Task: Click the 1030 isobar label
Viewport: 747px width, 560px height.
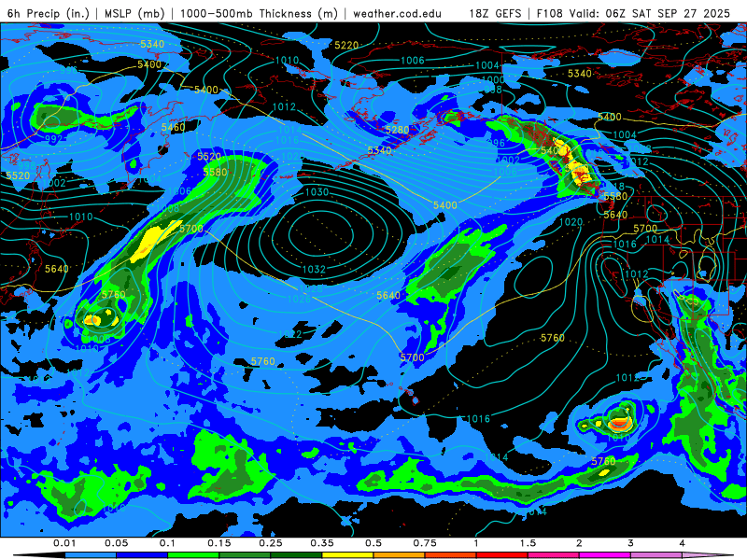Action: pyautogui.click(x=317, y=192)
